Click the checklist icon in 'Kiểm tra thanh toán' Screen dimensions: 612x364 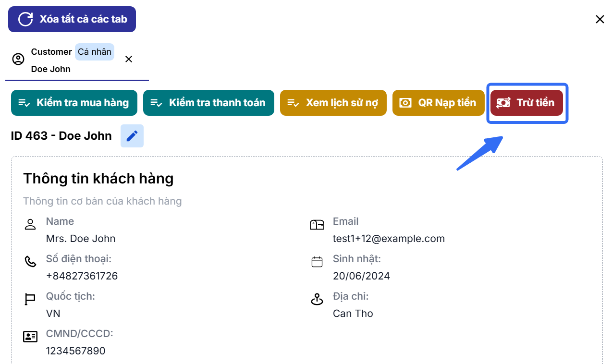pyautogui.click(x=157, y=103)
